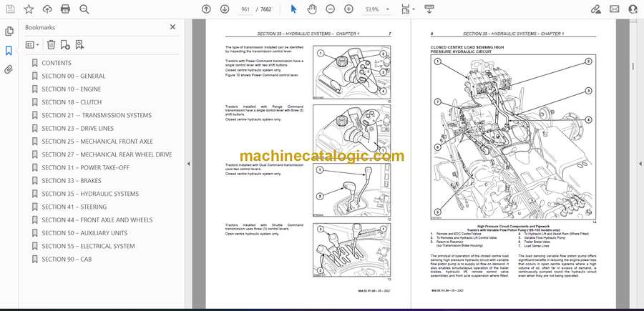The height and width of the screenshot is (311, 644).
Task: Click Dual Command levers figure 12 image
Action: pos(352,190)
